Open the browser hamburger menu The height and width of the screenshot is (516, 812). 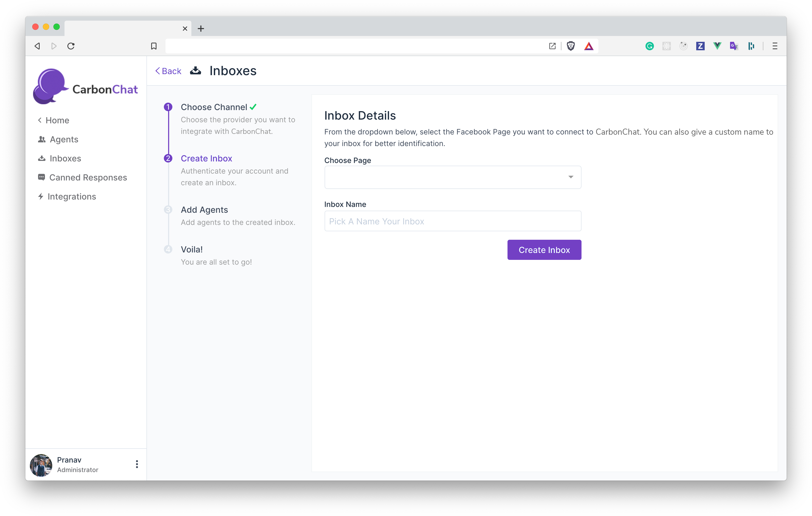coord(775,46)
